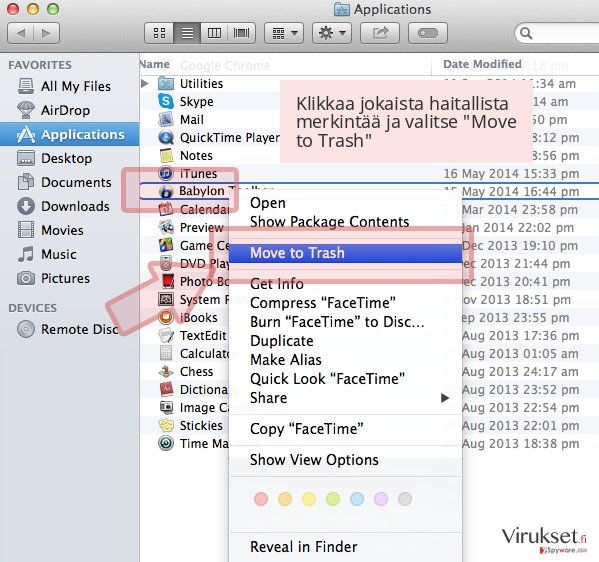The height and width of the screenshot is (562, 599).
Task: Apply the green label color
Action: (333, 499)
